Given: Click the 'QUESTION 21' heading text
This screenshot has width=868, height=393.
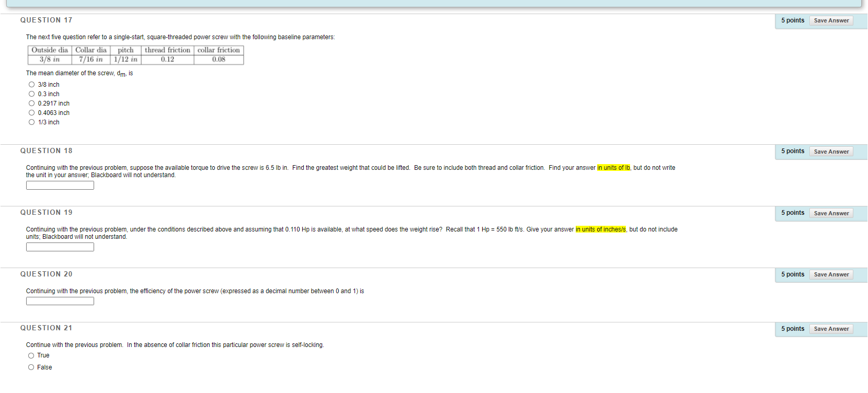Looking at the screenshot, I should click(47, 328).
